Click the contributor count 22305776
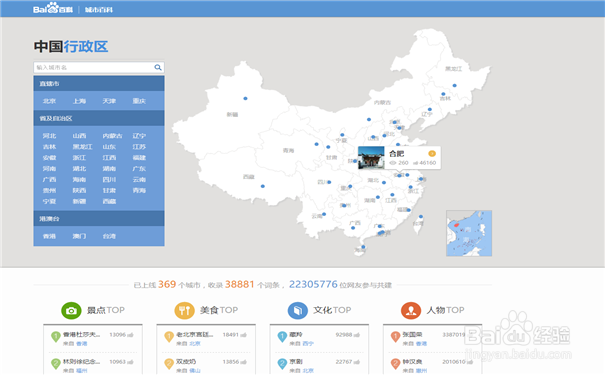This screenshot has width=605, height=375. (x=313, y=284)
